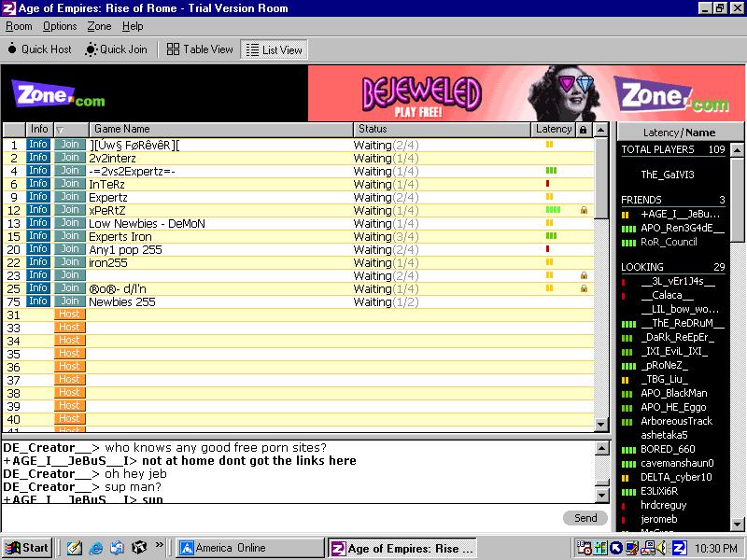The width and height of the screenshot is (747, 560).
Task: Expand quick launch overflow chevron
Action: [159, 545]
